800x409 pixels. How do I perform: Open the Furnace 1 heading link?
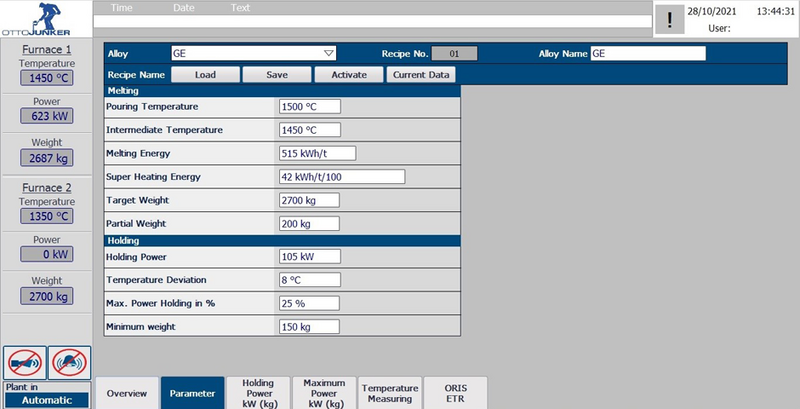46,50
